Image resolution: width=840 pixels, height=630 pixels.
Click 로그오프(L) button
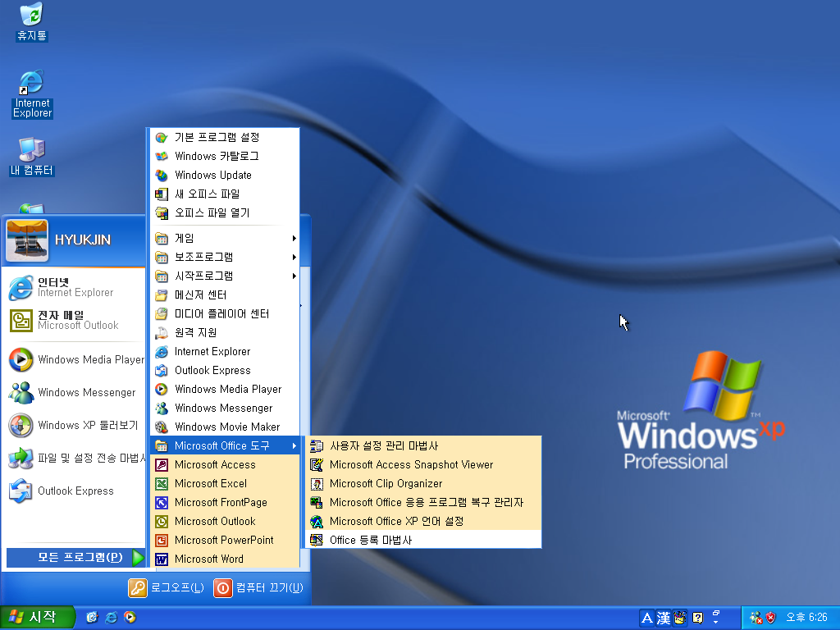click(166, 587)
